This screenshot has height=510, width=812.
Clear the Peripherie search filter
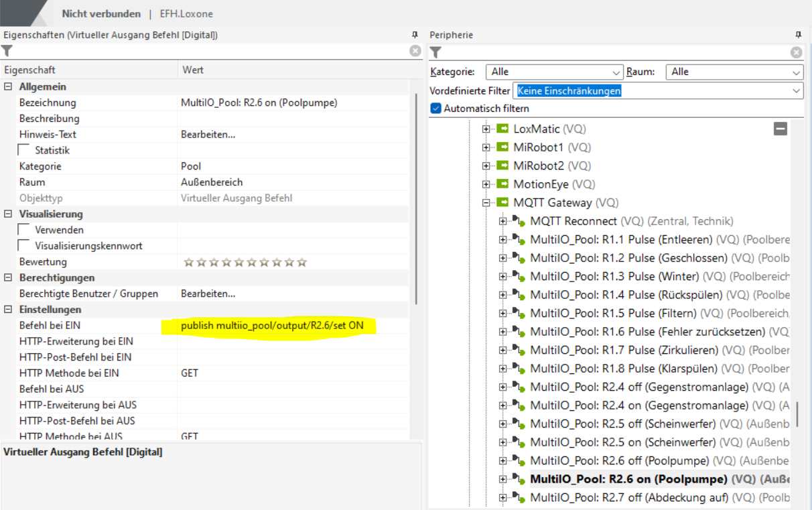[796, 52]
